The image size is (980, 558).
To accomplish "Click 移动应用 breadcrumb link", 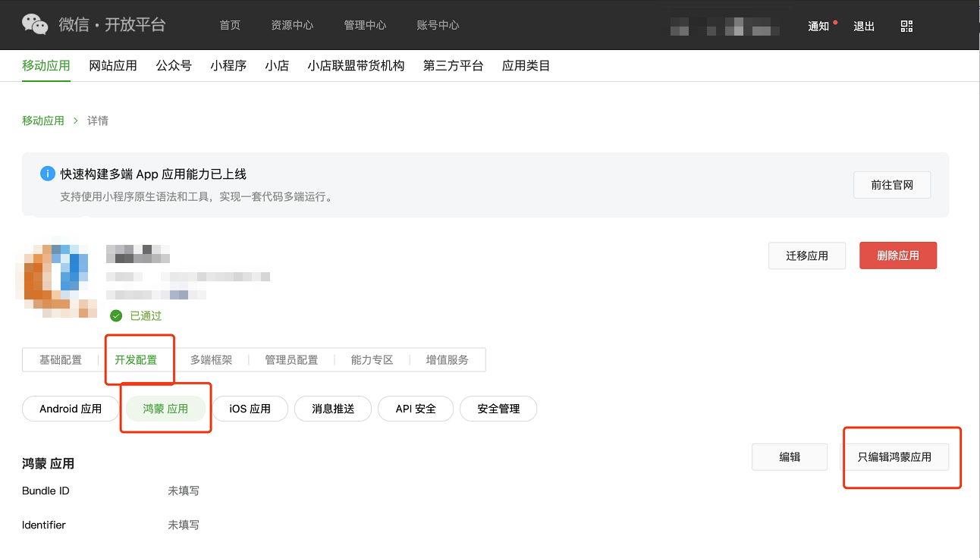I will click(x=43, y=121).
